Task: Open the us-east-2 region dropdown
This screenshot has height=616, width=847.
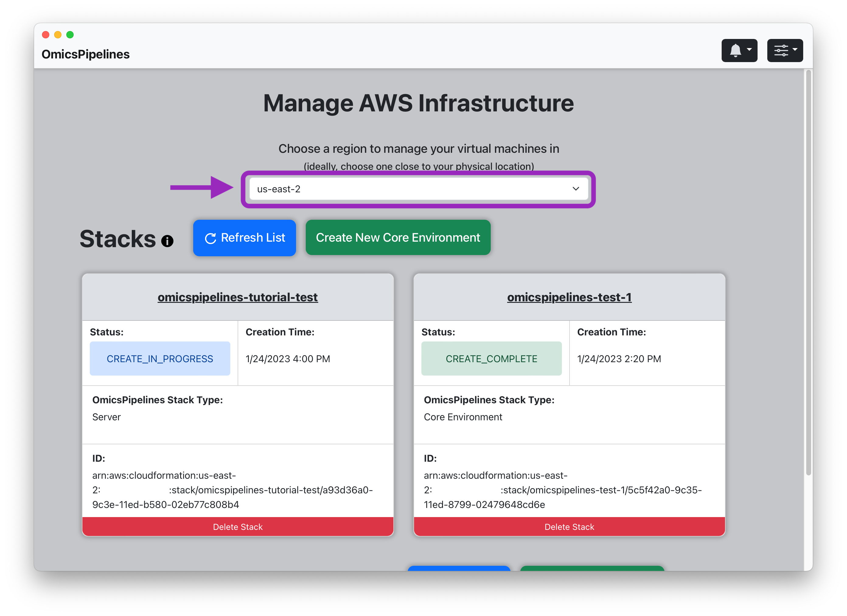Action: pyautogui.click(x=418, y=189)
